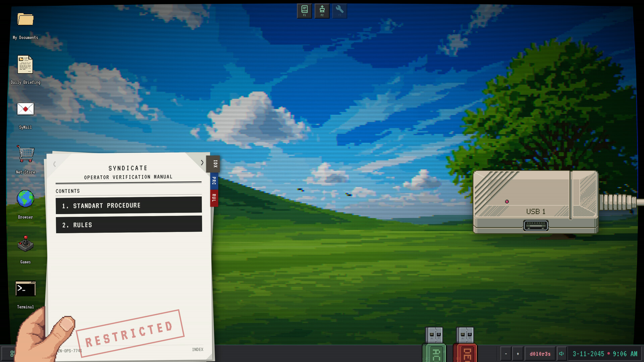Click the date and time display
Image resolution: width=644 pixels, height=362 pixels.
tap(605, 354)
